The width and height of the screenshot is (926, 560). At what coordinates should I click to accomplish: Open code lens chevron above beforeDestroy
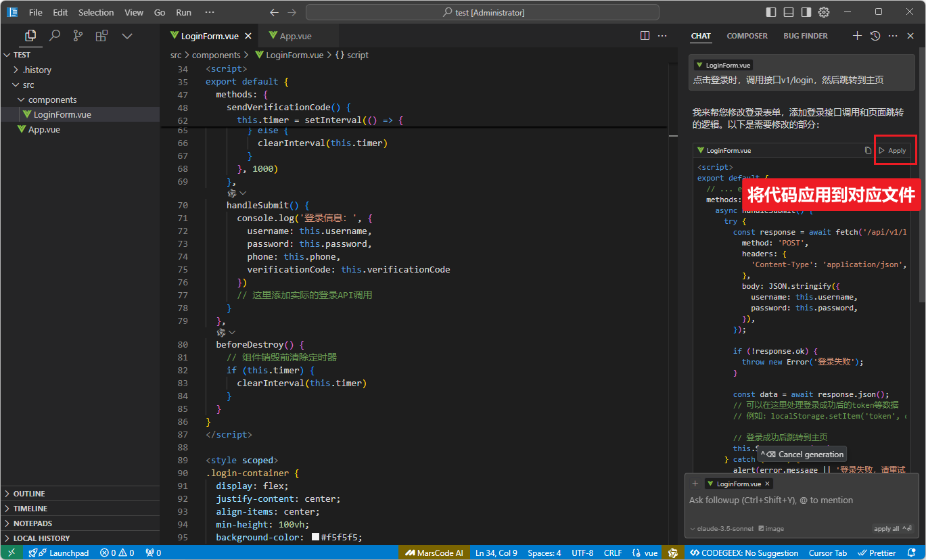pos(232,332)
